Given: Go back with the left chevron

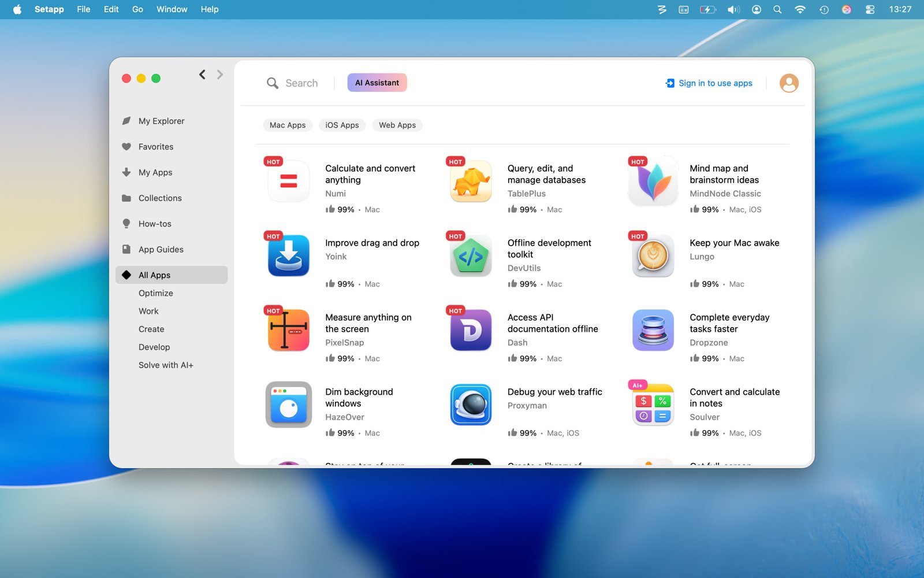Looking at the screenshot, I should point(202,75).
